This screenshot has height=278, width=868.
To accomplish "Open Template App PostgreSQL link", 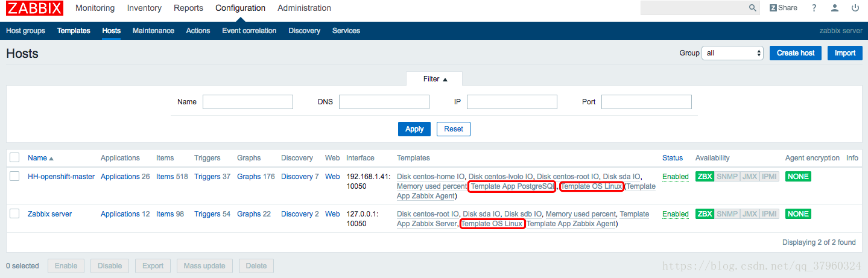I will [x=512, y=186].
